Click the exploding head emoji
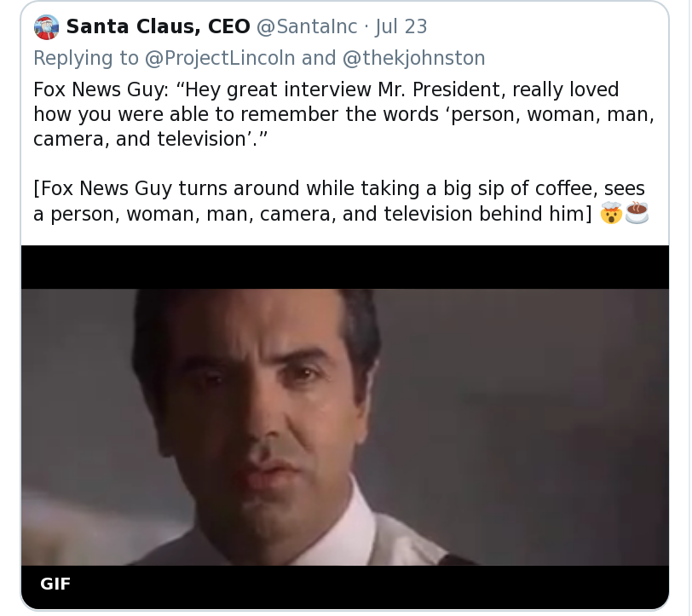Screen dimensions: 692x616 tap(611, 213)
